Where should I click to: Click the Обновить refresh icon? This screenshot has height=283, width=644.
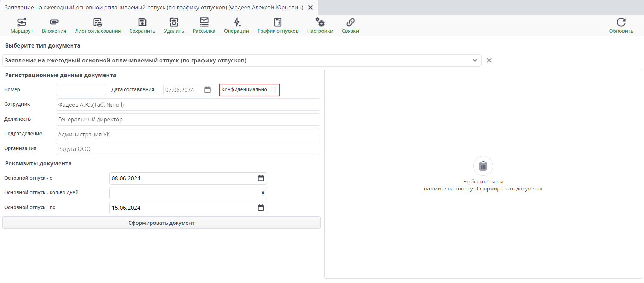pos(621,22)
